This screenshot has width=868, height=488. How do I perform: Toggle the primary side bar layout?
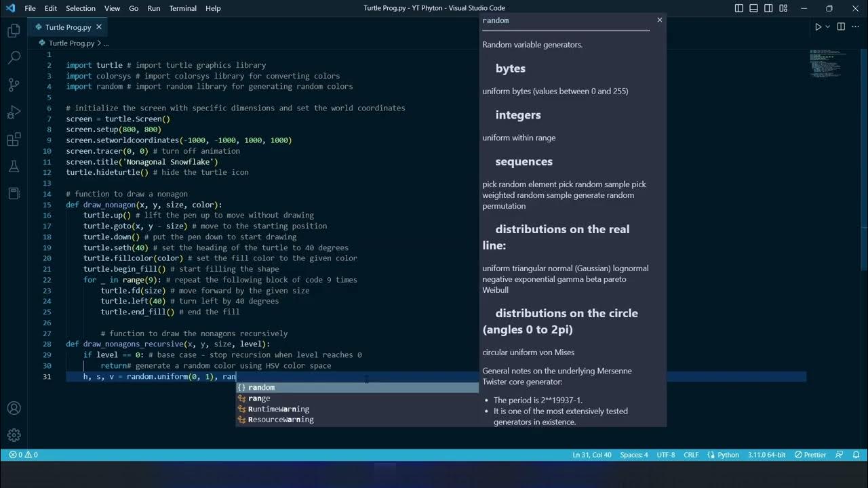(x=739, y=8)
